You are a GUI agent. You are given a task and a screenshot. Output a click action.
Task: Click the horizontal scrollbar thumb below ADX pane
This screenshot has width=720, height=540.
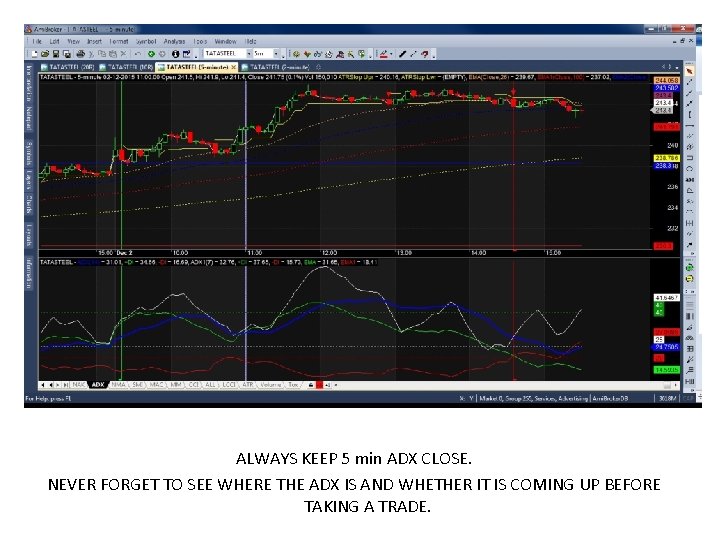pyautogui.click(x=667, y=385)
